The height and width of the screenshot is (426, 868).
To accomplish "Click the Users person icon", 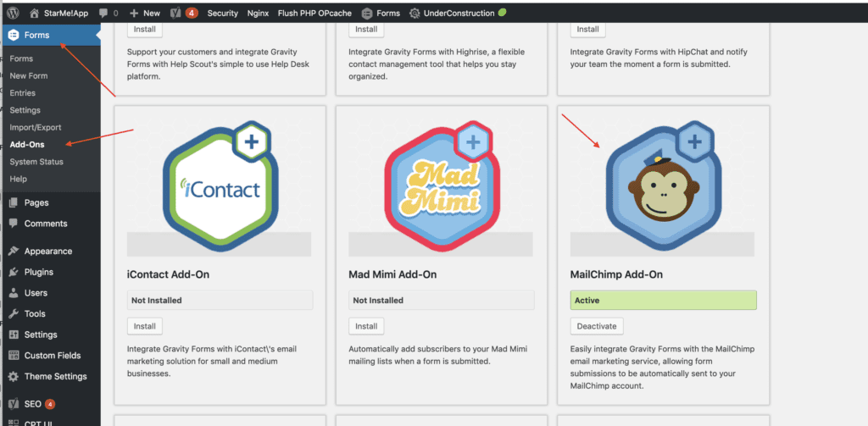I will [14, 293].
